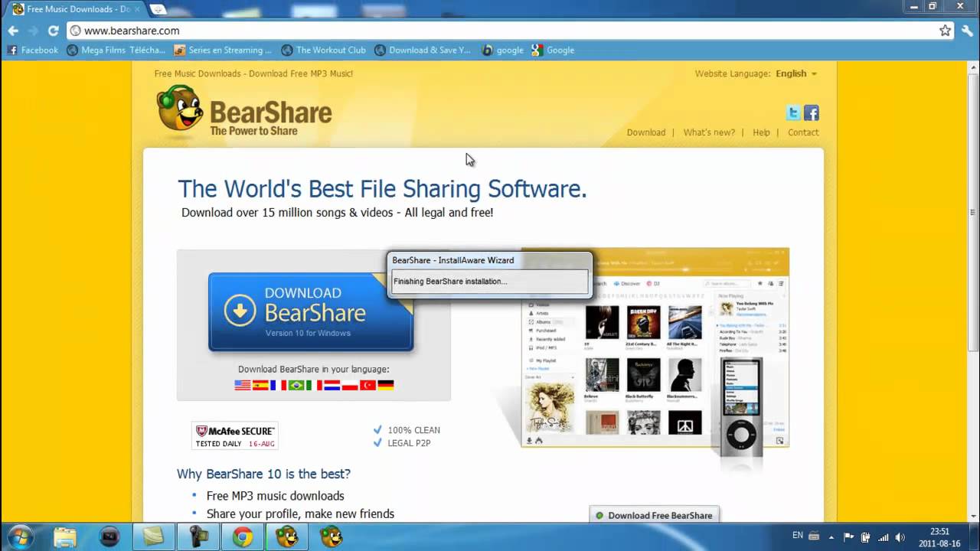
Task: Open the Download & Save bookmark
Action: click(x=423, y=50)
